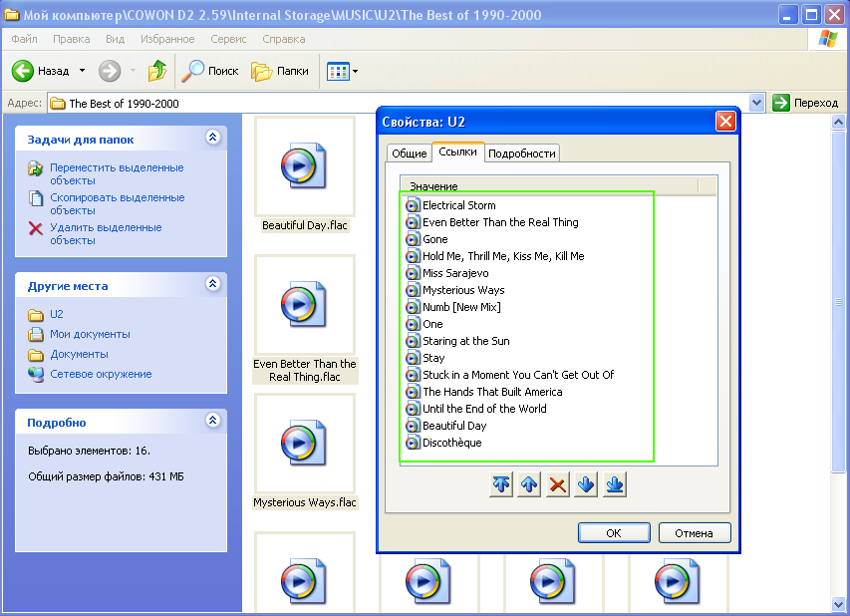Open the Back history dropdown arrow
The image size is (850, 616).
click(x=83, y=71)
